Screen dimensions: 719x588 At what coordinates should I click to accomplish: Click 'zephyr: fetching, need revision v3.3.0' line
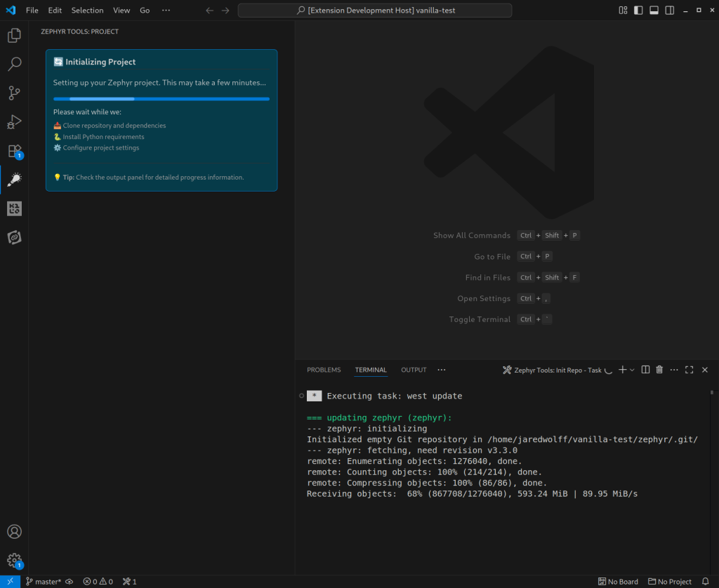tap(411, 450)
